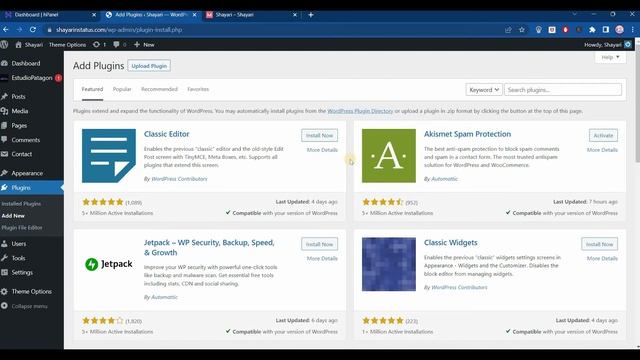
Task: Switch to the Dashboard hPanel browser tab
Action: pos(49,15)
